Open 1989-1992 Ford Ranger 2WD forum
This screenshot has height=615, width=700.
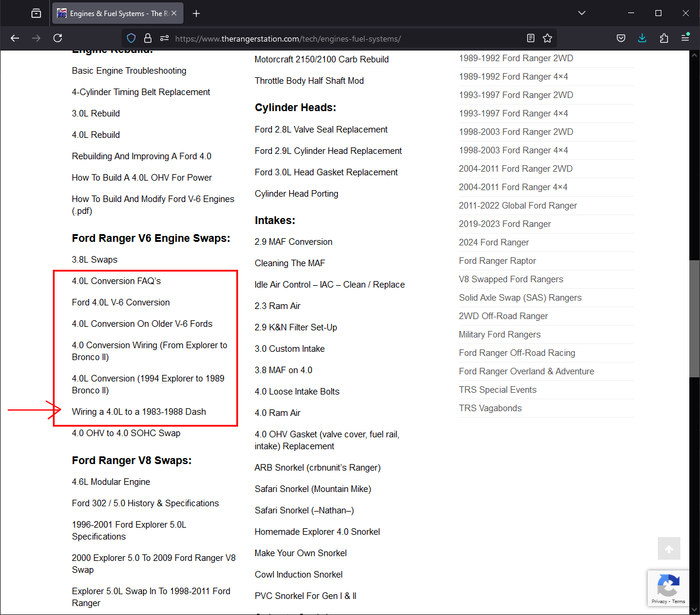point(516,58)
